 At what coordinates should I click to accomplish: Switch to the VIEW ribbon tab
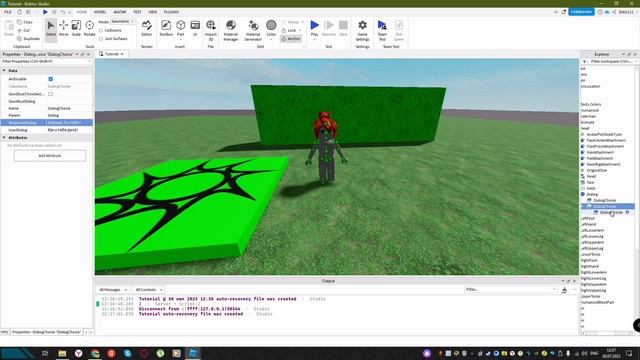(153, 12)
